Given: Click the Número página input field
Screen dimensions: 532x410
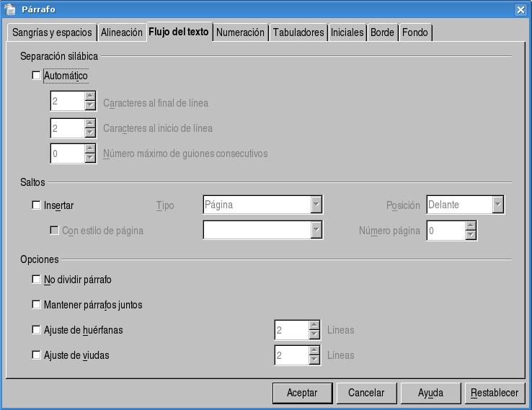Looking at the screenshot, I should coord(445,231).
